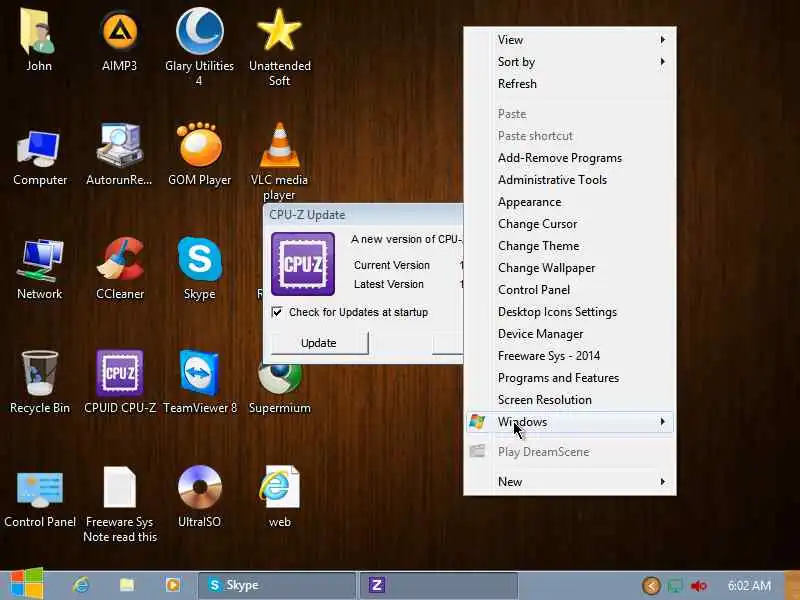Click the red volume tray icon
This screenshot has height=600, width=800.
point(698,586)
